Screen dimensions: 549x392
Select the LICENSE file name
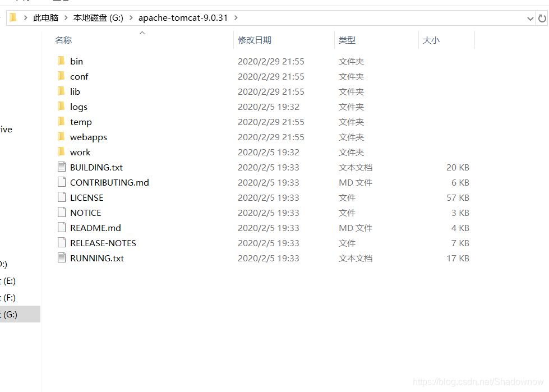coord(86,198)
